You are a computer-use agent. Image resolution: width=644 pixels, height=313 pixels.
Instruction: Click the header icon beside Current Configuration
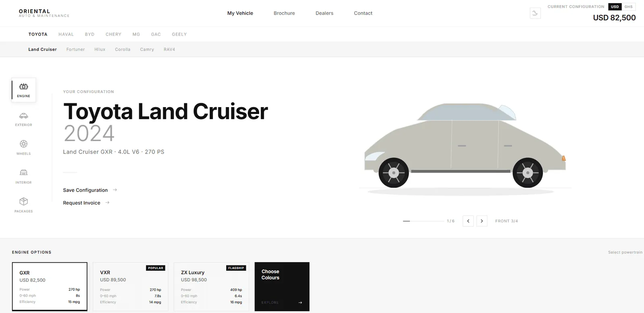tap(535, 13)
